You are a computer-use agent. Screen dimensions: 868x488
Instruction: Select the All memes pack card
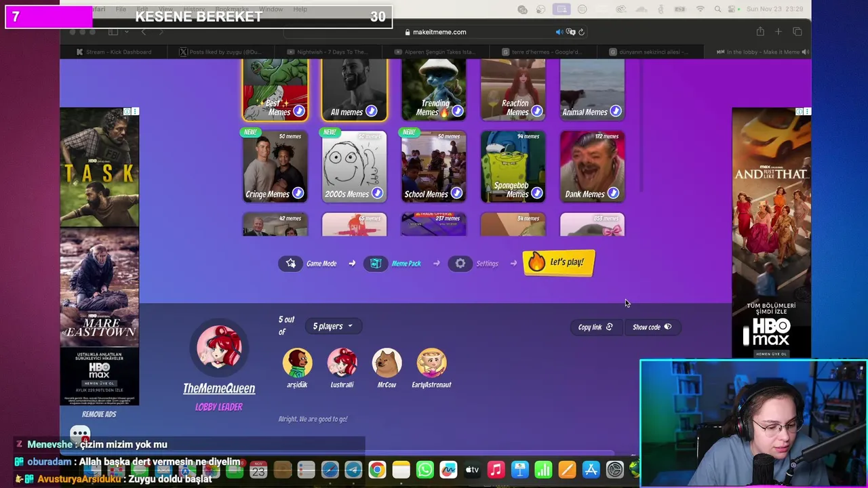tap(354, 89)
